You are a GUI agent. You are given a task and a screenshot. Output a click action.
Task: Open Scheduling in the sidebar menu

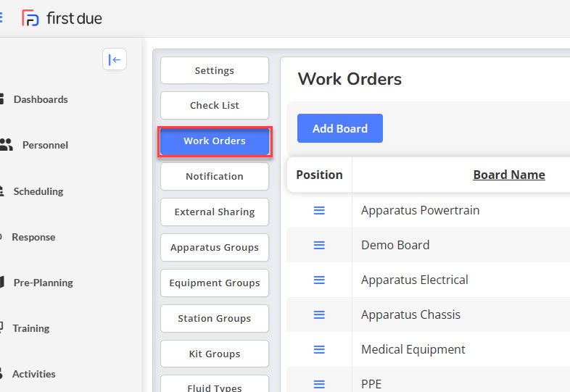[38, 191]
